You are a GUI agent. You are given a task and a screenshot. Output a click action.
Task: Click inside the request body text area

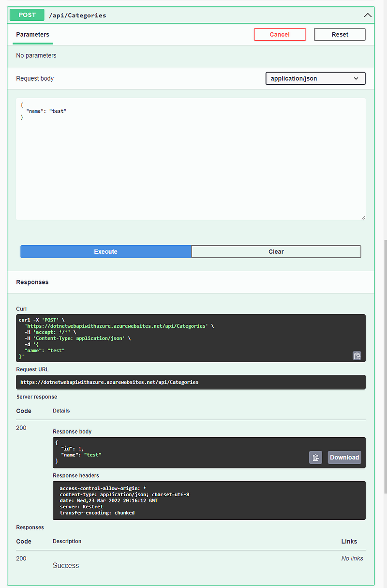click(x=191, y=159)
